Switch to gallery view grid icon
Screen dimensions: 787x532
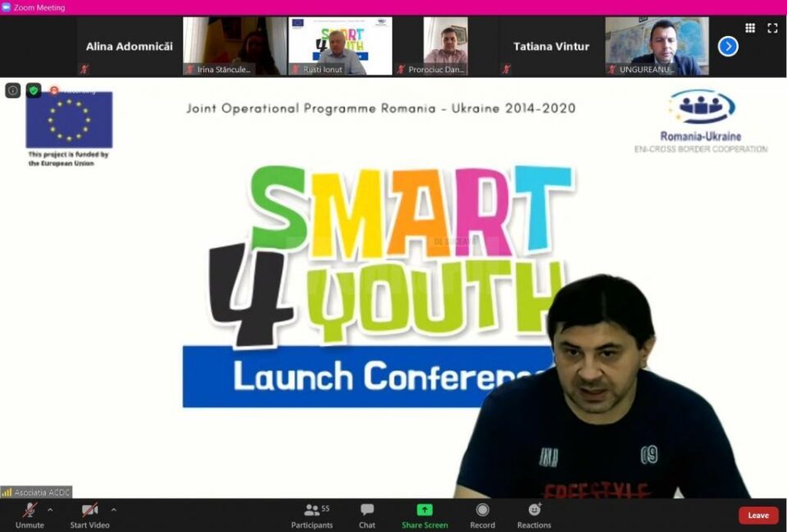750,28
